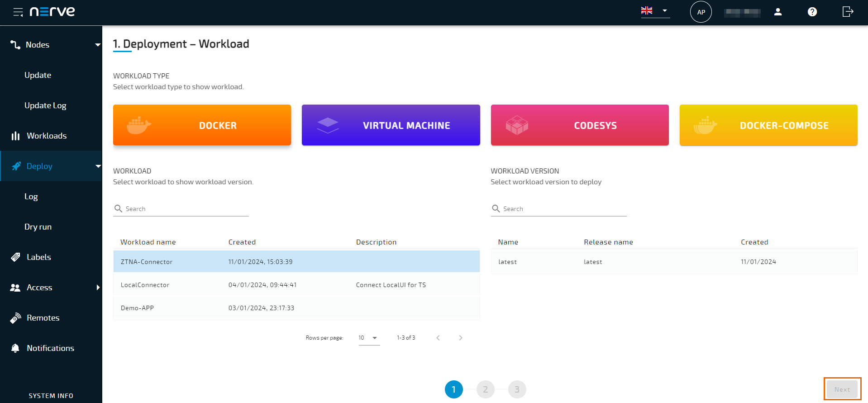Go to Remotes in the sidebar

tap(43, 318)
